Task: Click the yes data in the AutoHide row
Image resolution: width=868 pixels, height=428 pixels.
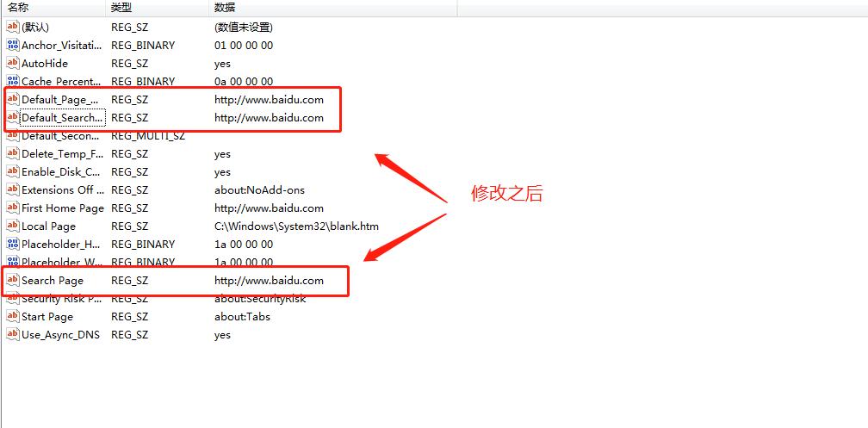Action: pyautogui.click(x=222, y=65)
